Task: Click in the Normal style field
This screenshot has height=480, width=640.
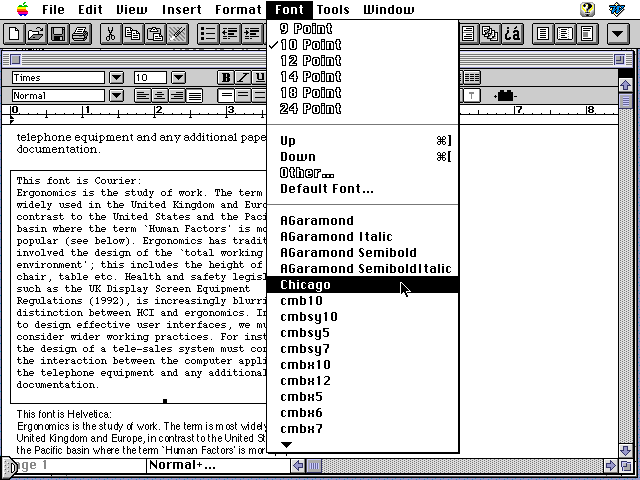Action: (58, 96)
